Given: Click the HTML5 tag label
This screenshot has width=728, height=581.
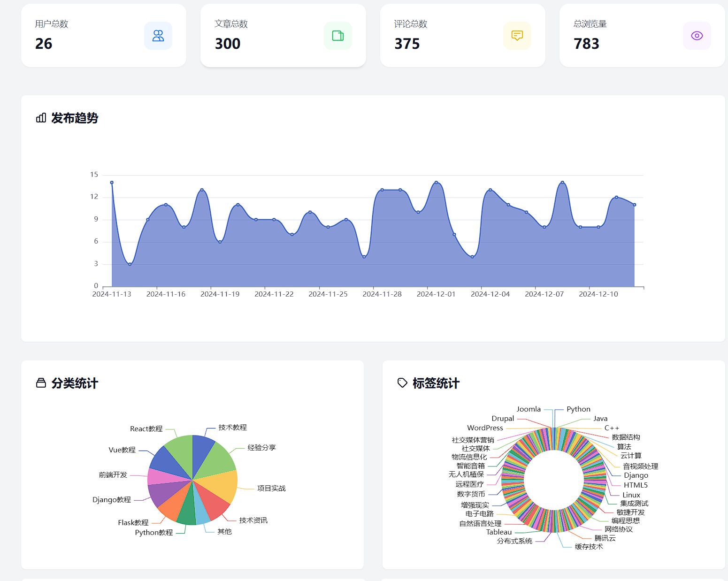Looking at the screenshot, I should tap(636, 485).
